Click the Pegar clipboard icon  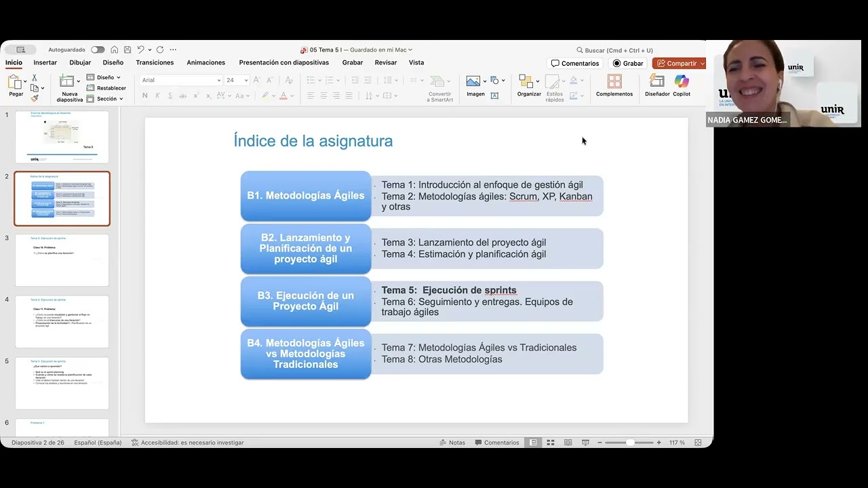coord(15,82)
